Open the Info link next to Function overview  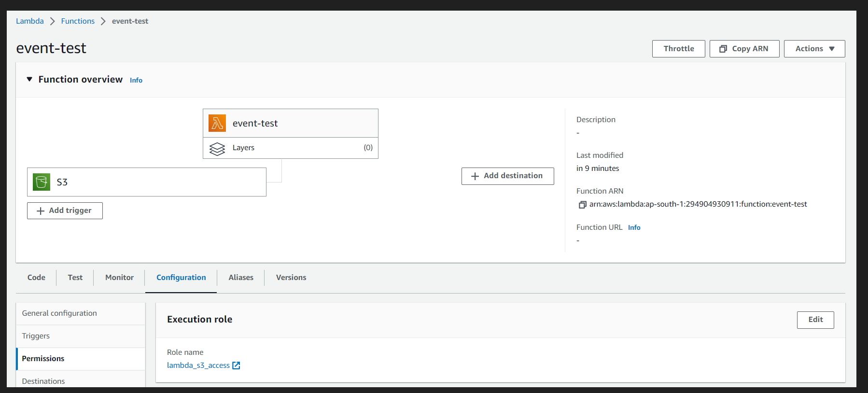coord(136,80)
